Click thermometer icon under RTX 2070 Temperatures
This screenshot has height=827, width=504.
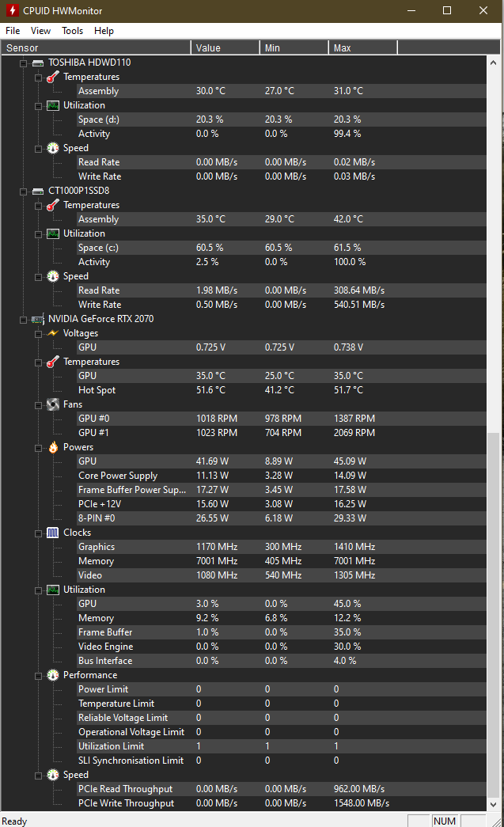pyautogui.click(x=53, y=362)
